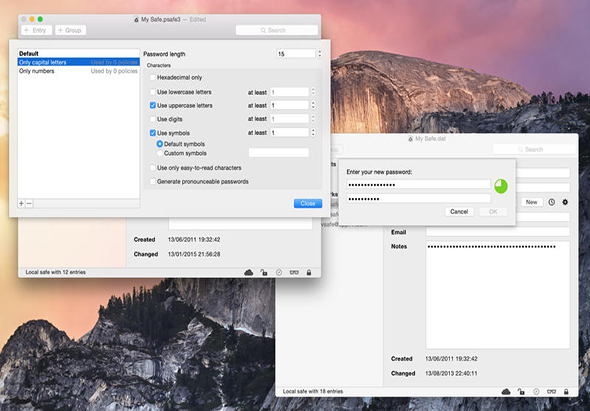Click the first new password field

pyautogui.click(x=418, y=184)
